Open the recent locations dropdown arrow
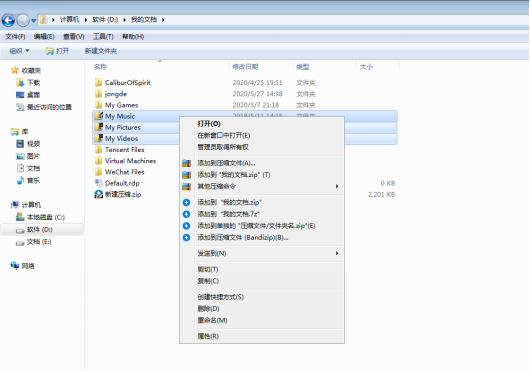The height and width of the screenshot is (371, 530). pos(33,20)
